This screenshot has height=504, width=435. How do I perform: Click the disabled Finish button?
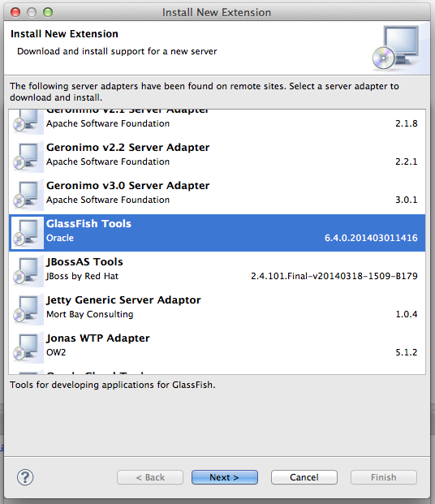(384, 477)
